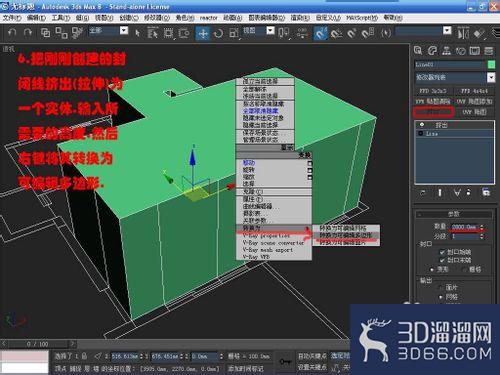This screenshot has height=375, width=500.
Task: Click the Mirror tool icon
Action: click(463, 33)
